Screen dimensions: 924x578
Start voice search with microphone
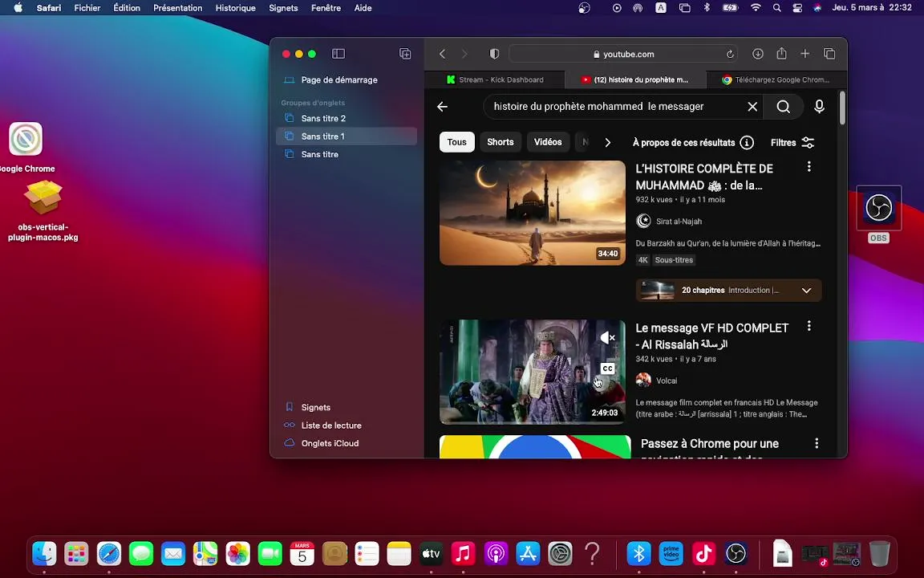[x=819, y=106]
